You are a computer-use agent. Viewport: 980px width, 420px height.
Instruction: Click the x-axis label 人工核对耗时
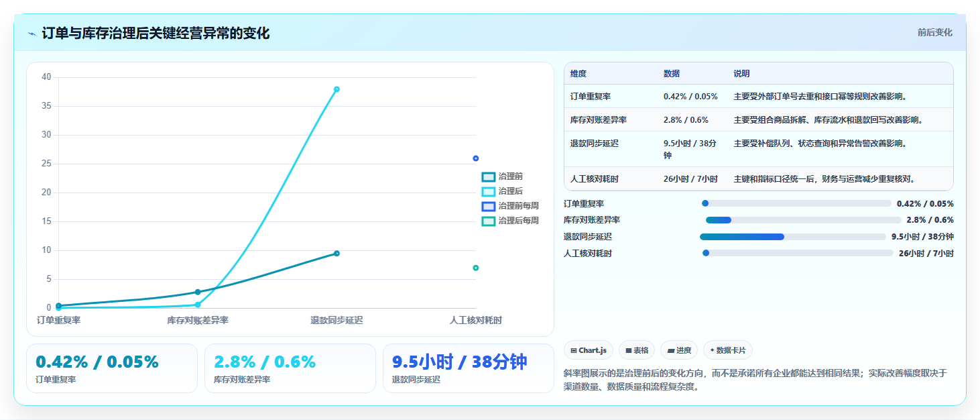coord(476,321)
